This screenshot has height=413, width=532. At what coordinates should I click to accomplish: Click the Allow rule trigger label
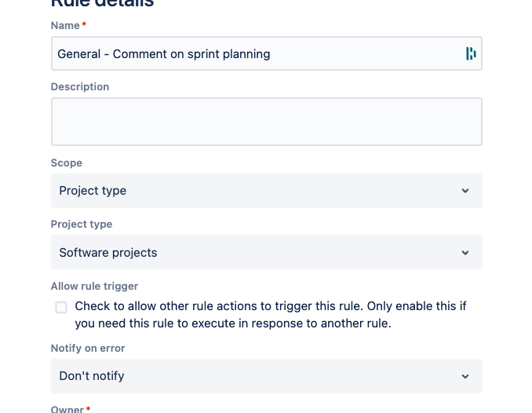pyautogui.click(x=94, y=287)
